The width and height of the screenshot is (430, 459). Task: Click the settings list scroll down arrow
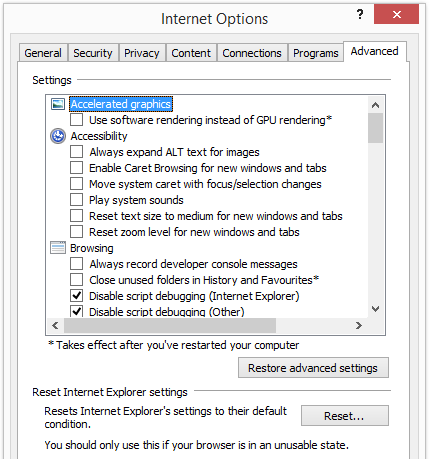tap(375, 309)
